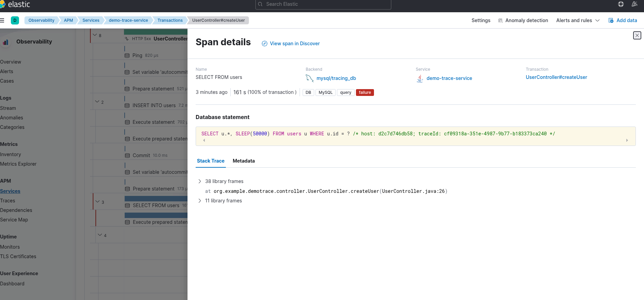Click the Discover compass icon

[265, 44]
